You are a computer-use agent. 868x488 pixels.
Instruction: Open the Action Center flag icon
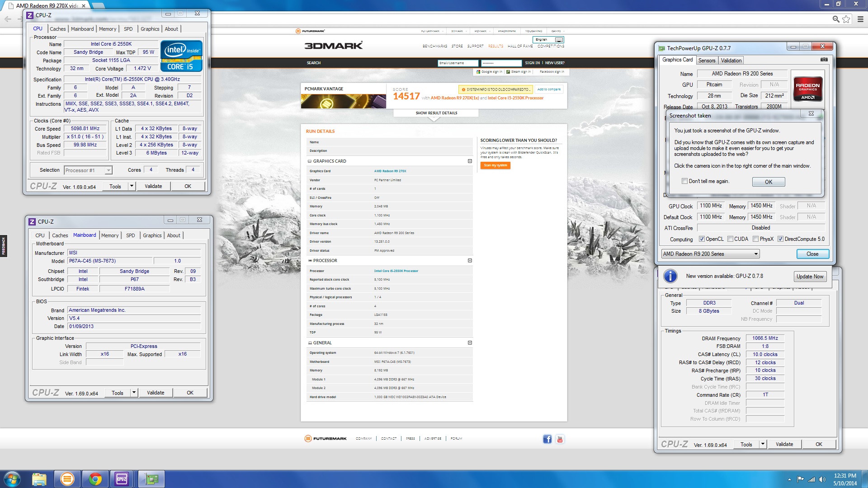801,479
